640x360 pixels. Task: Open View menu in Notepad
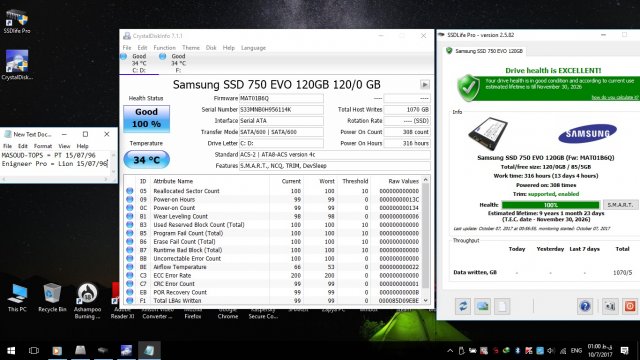[x=64, y=146]
